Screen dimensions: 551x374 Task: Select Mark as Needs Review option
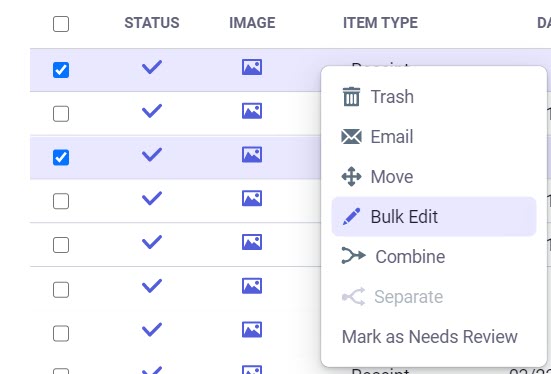(x=429, y=337)
